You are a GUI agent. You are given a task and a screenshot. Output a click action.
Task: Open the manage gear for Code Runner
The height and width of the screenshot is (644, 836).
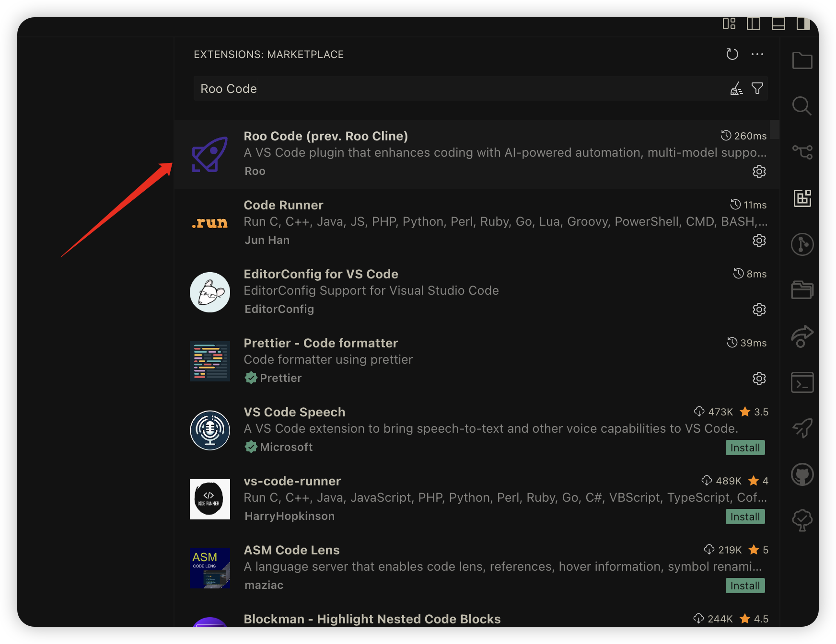[x=759, y=241]
